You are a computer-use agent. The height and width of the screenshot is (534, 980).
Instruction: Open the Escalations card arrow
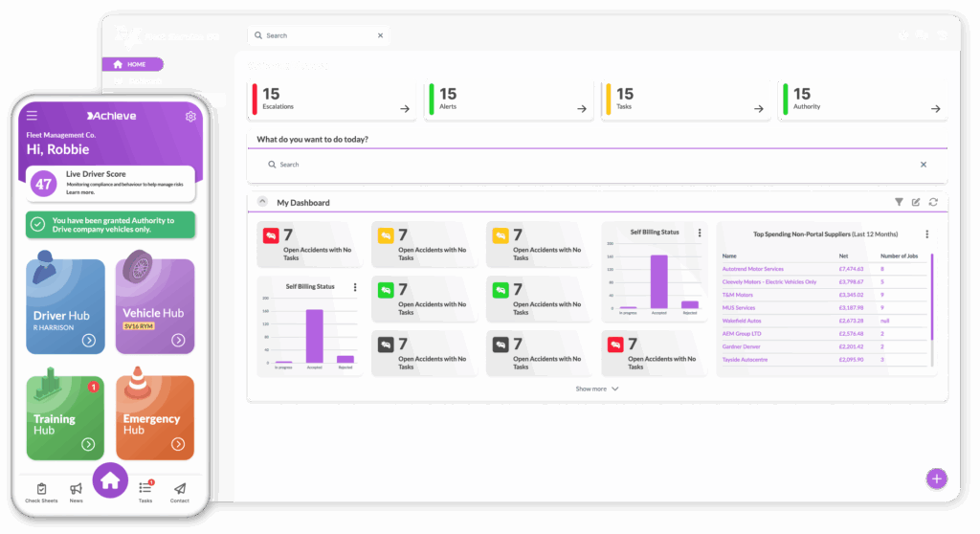coord(405,109)
